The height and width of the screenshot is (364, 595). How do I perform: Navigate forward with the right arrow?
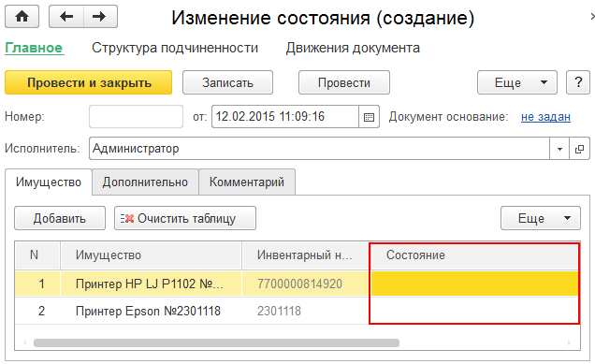coord(100,17)
